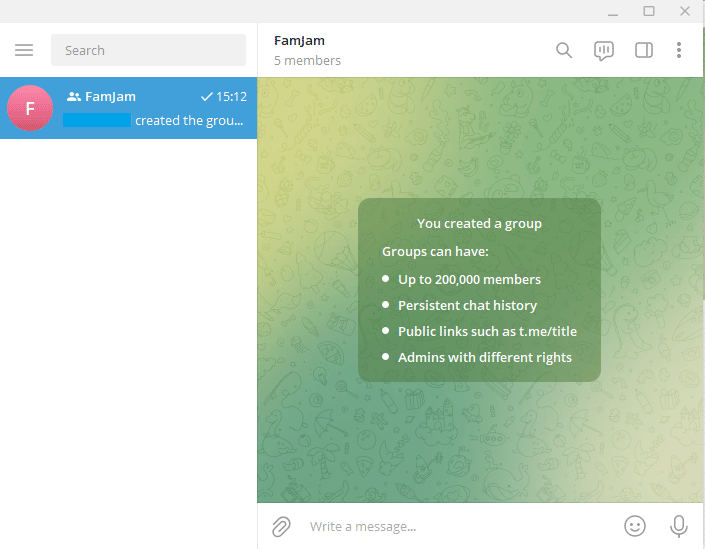Attach a file with paperclip icon
The image size is (705, 549).
pos(281,527)
